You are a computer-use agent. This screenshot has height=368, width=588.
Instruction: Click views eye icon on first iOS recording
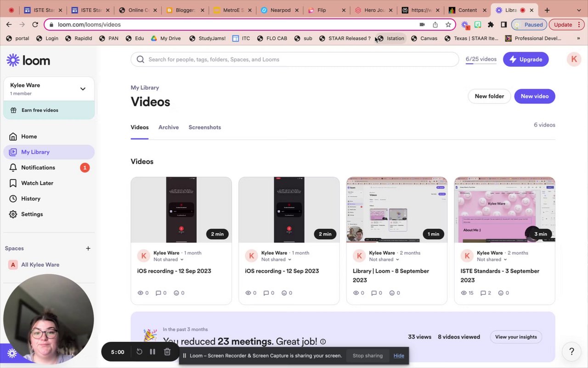click(x=141, y=293)
